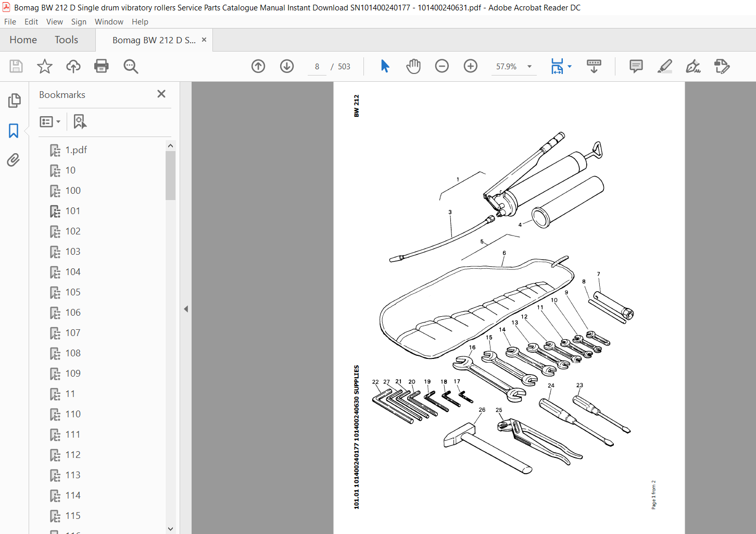Go to previous page arrow
Screen dimensions: 756x534
pyautogui.click(x=258, y=66)
